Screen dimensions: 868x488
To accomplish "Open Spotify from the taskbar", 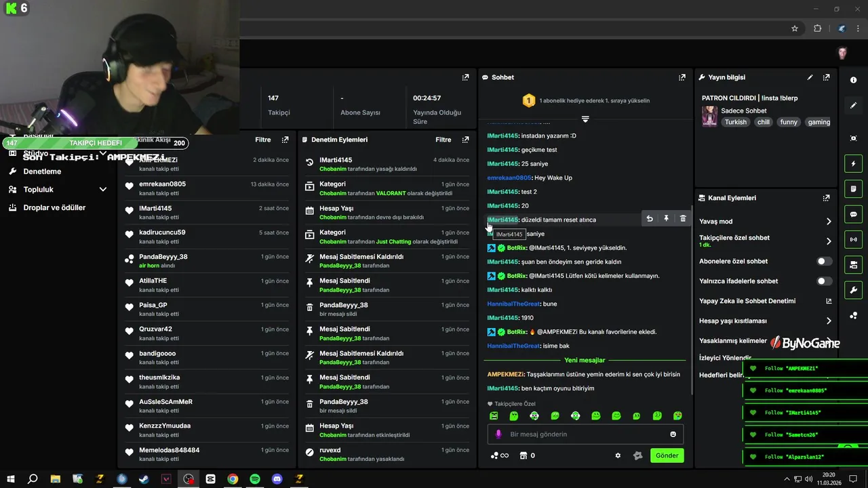I will 255,479.
